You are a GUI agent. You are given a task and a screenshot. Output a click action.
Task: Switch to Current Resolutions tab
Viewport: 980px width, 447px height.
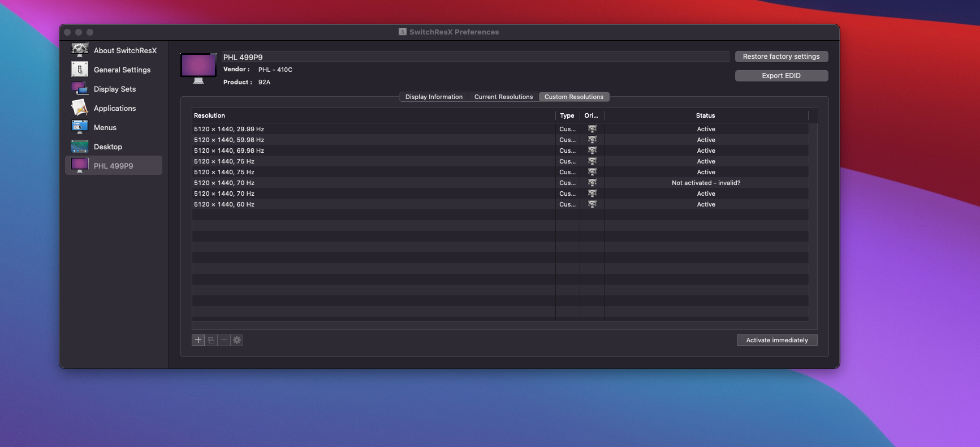click(x=503, y=97)
